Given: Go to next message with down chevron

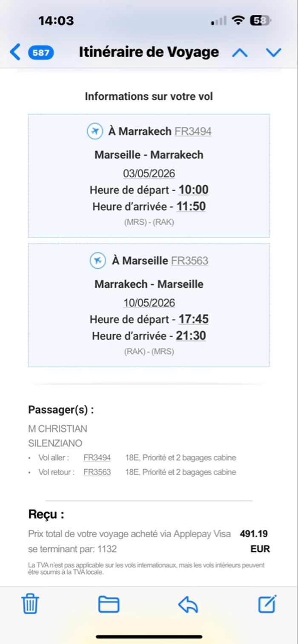Looking at the screenshot, I should point(273,53).
